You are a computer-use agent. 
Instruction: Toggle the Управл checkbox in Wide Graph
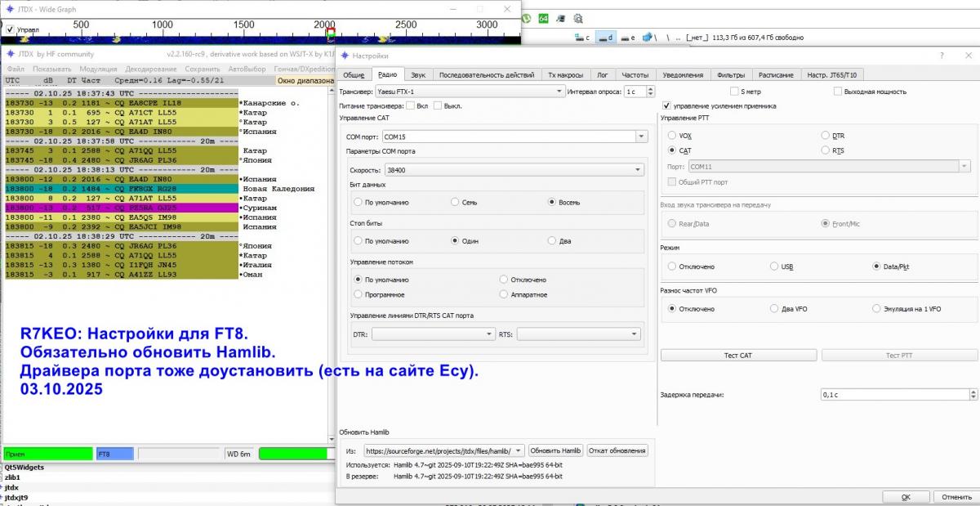coord(10,29)
